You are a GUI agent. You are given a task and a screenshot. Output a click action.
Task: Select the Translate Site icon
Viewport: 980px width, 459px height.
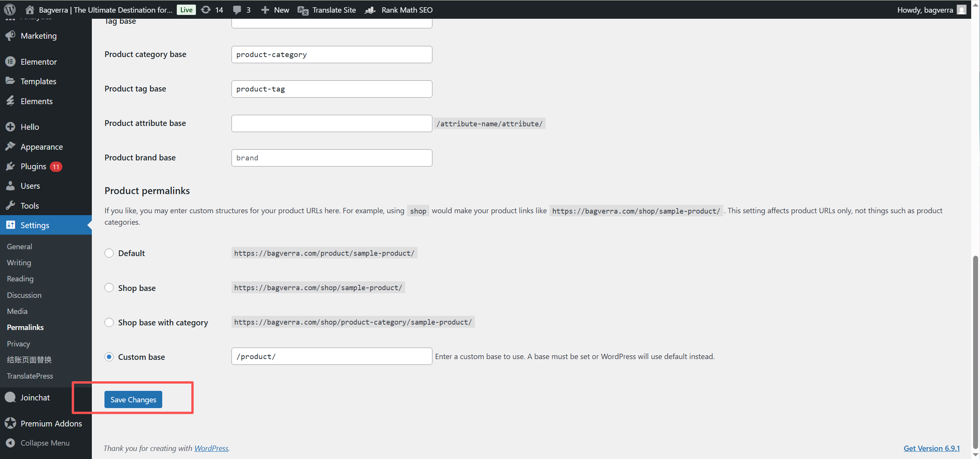[303, 10]
